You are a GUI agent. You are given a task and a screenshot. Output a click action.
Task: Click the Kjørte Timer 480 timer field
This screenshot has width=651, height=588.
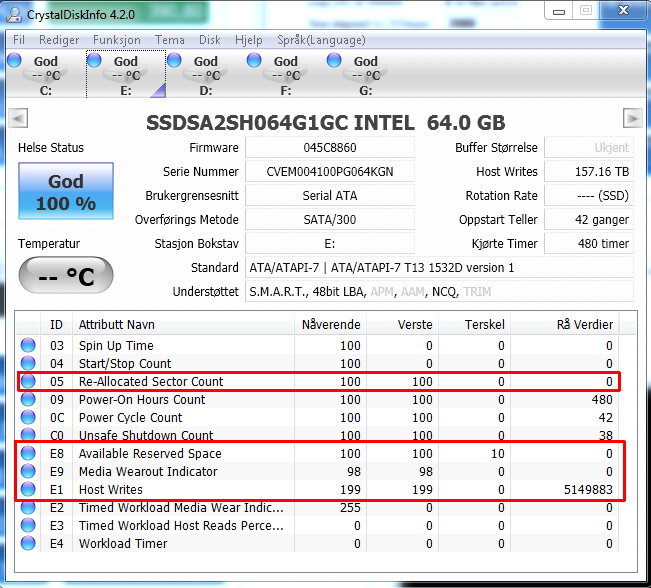point(589,244)
